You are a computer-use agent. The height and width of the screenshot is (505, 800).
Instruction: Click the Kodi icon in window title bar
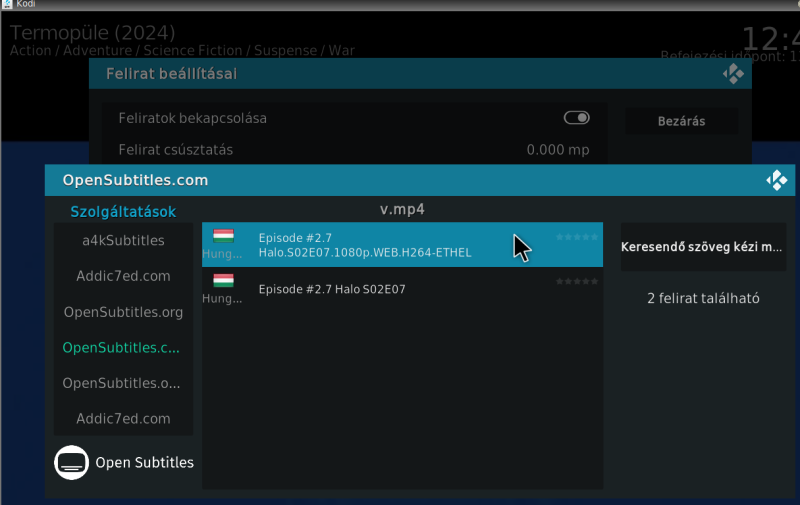[7, 4]
